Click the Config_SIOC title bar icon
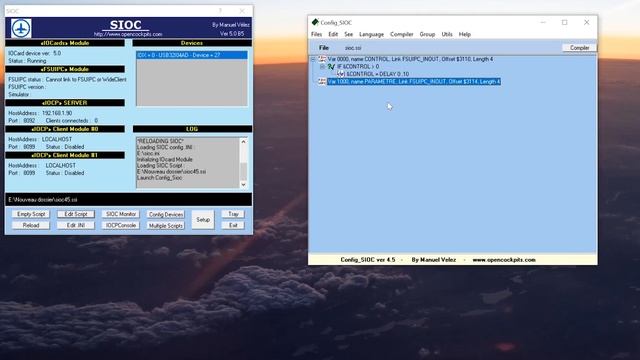The height and width of the screenshot is (360, 640). (x=315, y=22)
